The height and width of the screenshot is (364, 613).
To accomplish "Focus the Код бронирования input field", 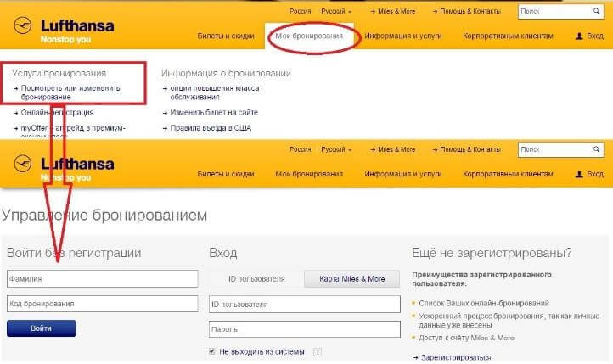I will (x=103, y=304).
